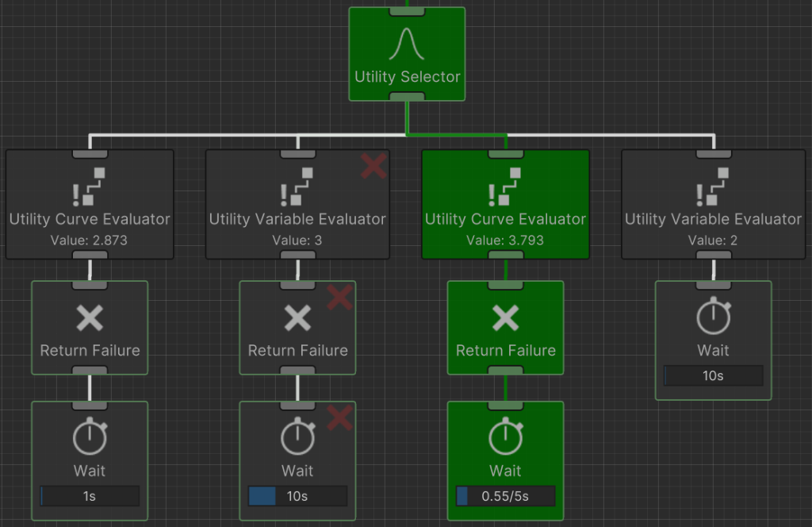Screen dimensions: 812x527
Task: Click the X icon of Return Failure below the Value 2.873 evaluator
Action: 90,319
